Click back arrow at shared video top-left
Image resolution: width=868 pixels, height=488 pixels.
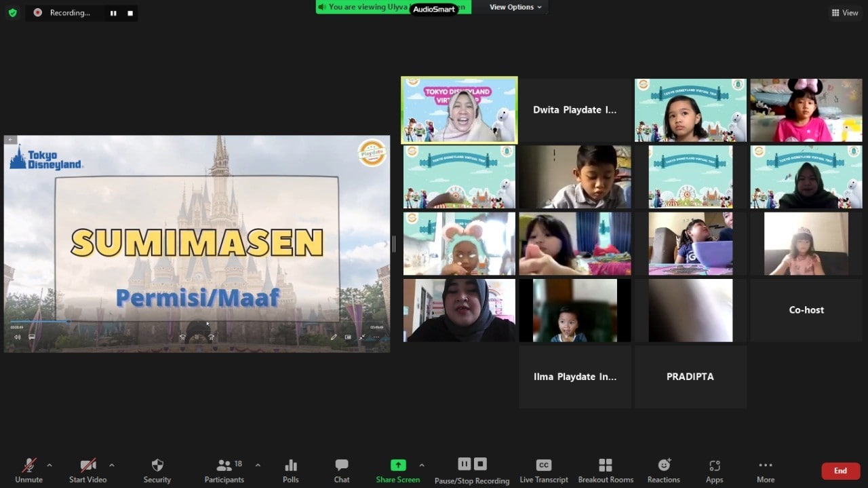click(x=10, y=140)
